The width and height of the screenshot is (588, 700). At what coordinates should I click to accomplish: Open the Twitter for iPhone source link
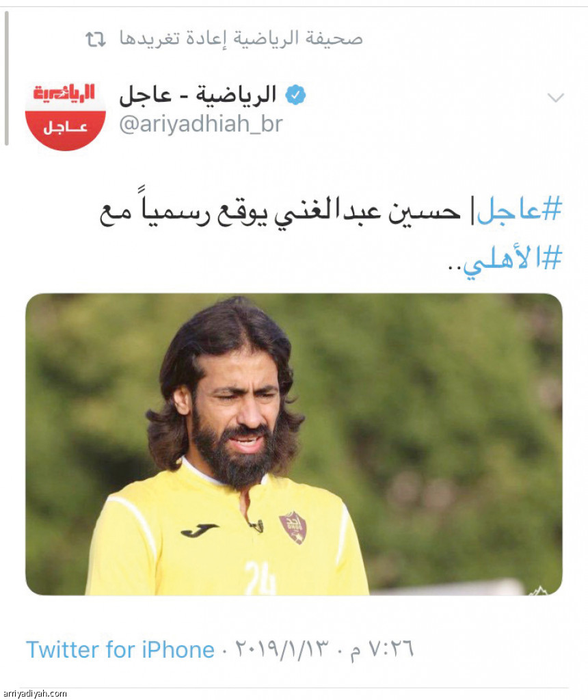120,649
